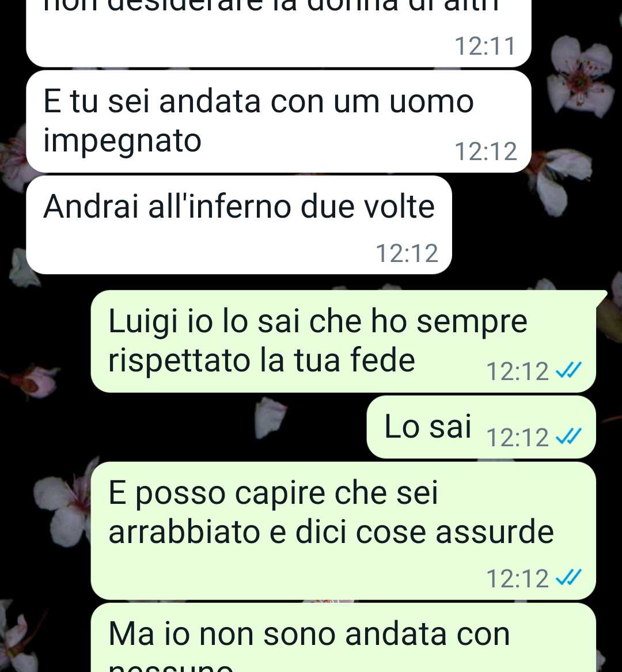Tap the blue ticks under "dici cose assurde"
Image resolution: width=622 pixels, height=672 pixels.
point(568,578)
